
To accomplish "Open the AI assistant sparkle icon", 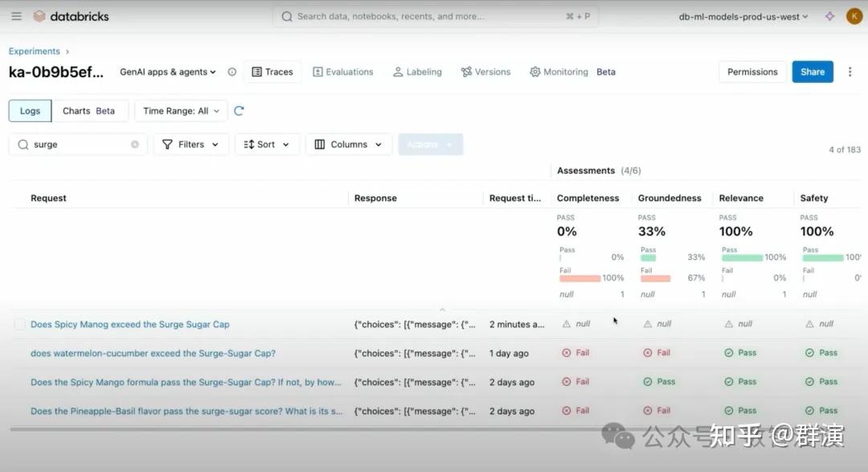I will (829, 16).
